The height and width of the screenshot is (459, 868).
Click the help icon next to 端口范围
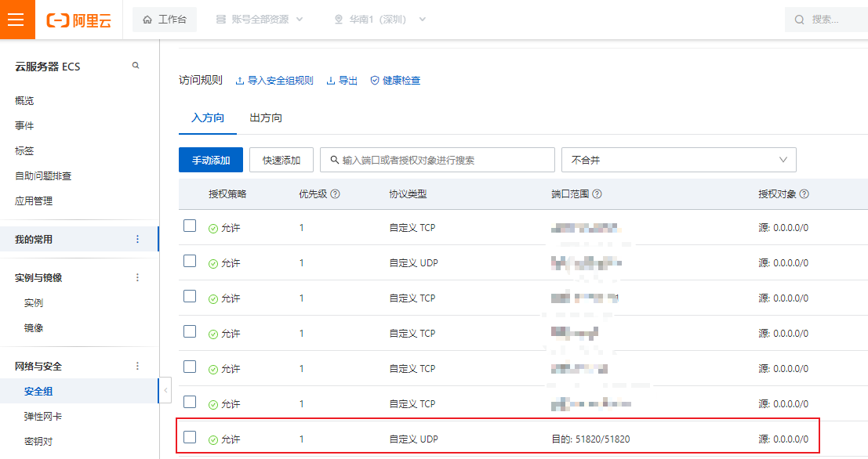[597, 194]
